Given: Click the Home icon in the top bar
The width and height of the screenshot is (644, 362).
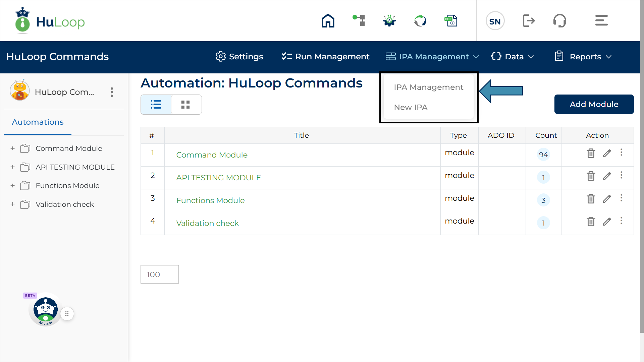Looking at the screenshot, I should 328,20.
